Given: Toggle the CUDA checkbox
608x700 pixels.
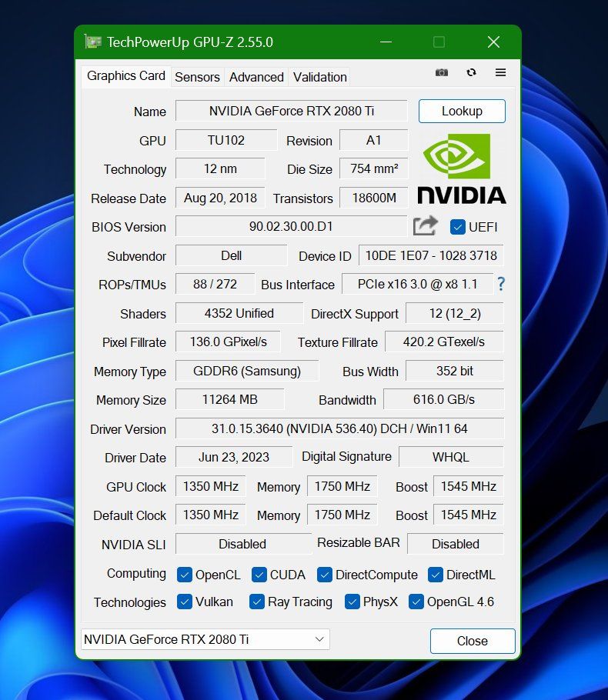Looking at the screenshot, I should coord(259,575).
